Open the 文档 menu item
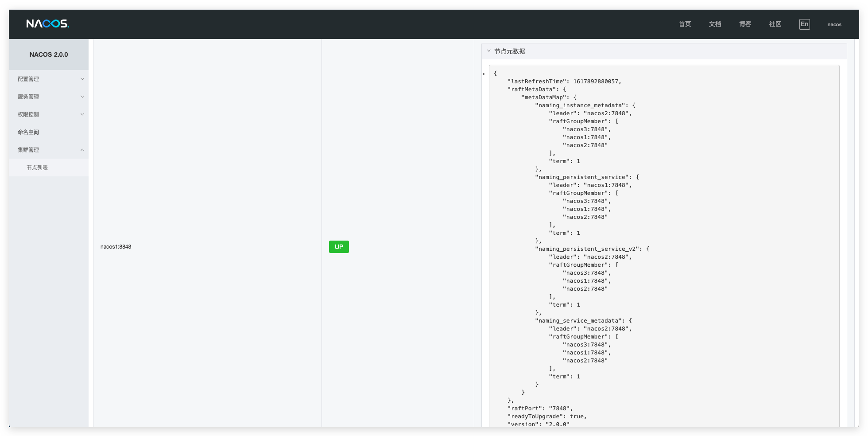868x436 pixels. tap(715, 24)
